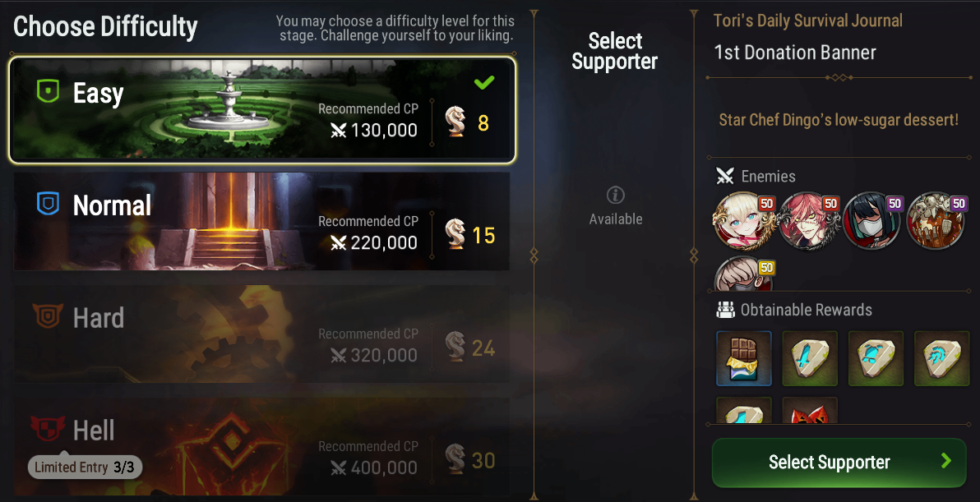
Task: Click the blue shield icon beside Normal
Action: coord(49,204)
